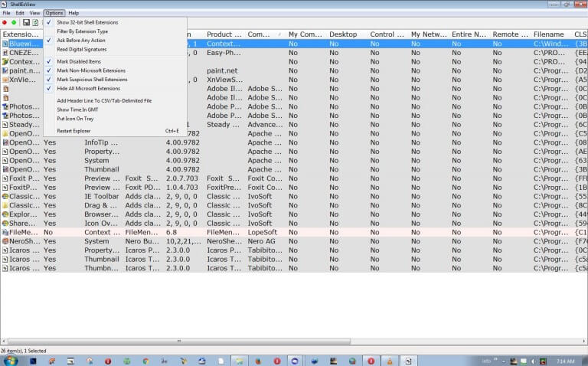The image size is (588, 366).
Task: Click the horizontal scrollbar right arrow
Action: tap(584, 341)
